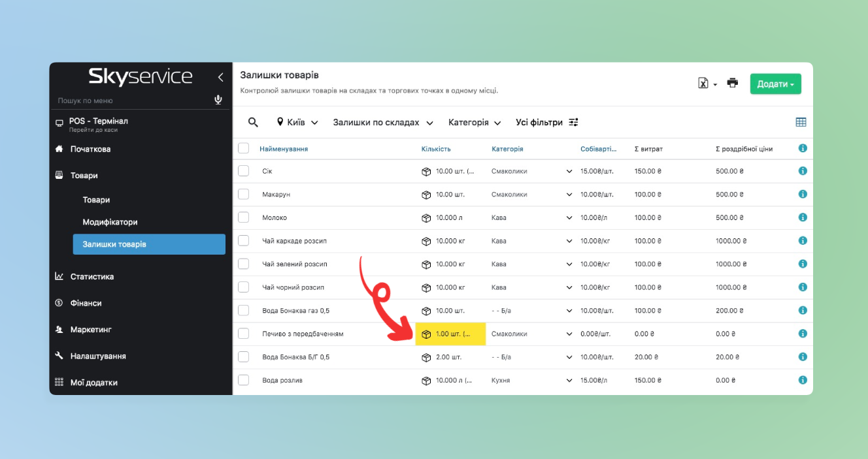868x459 pixels.
Task: Expand the Залишки по складах dropdown
Action: 383,122
